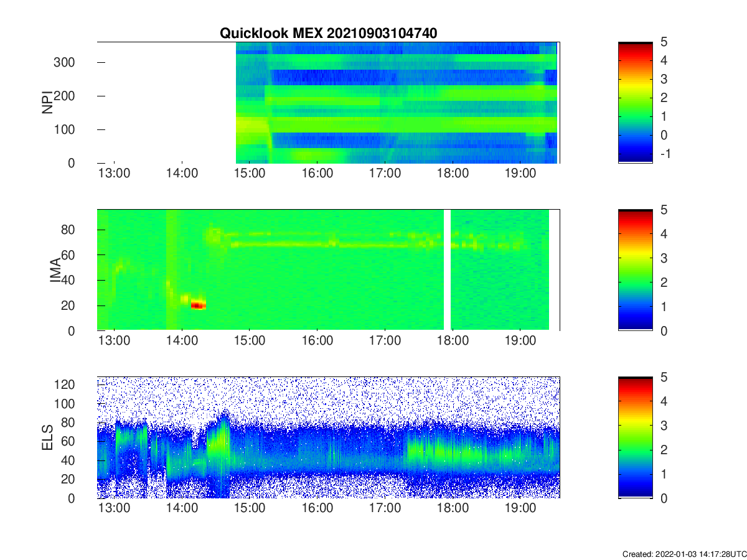Click the Created 2022-01-03 14:17:28UTC timestamp
The width and height of the screenshot is (747, 560).
point(684,554)
